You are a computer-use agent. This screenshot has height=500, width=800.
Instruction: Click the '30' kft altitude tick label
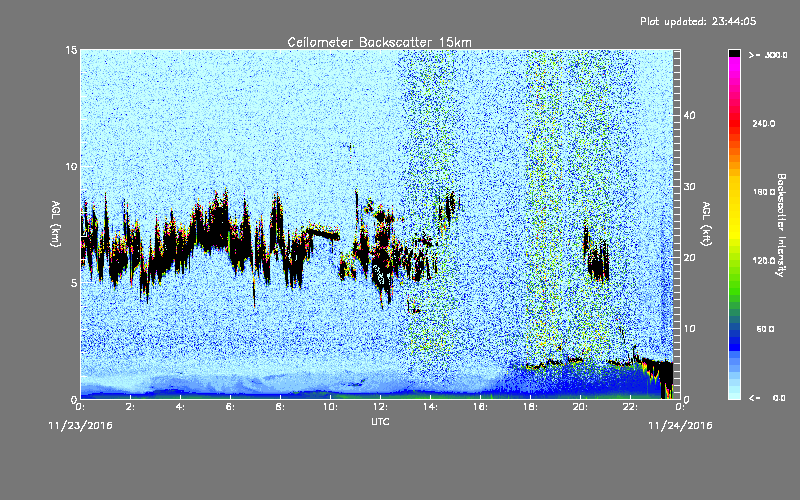point(689,187)
